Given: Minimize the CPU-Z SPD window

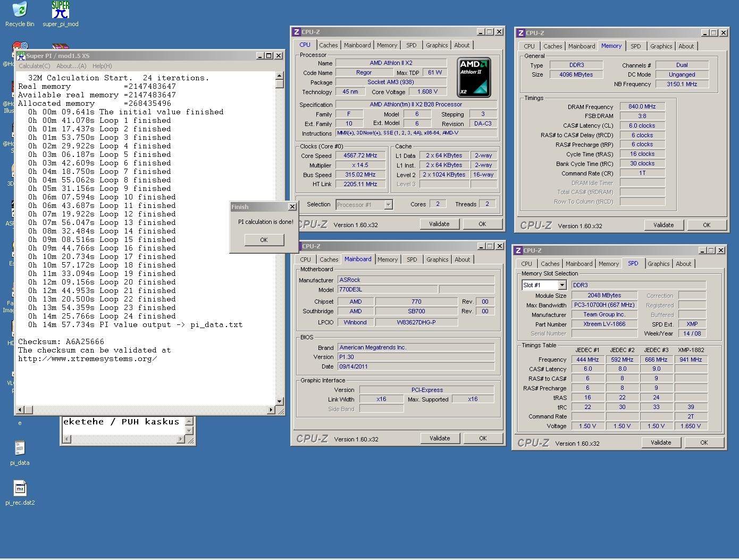Looking at the screenshot, I should coord(703,250).
